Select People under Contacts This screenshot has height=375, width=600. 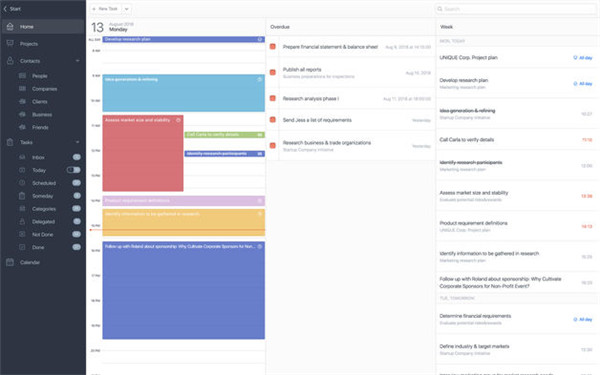coord(40,76)
